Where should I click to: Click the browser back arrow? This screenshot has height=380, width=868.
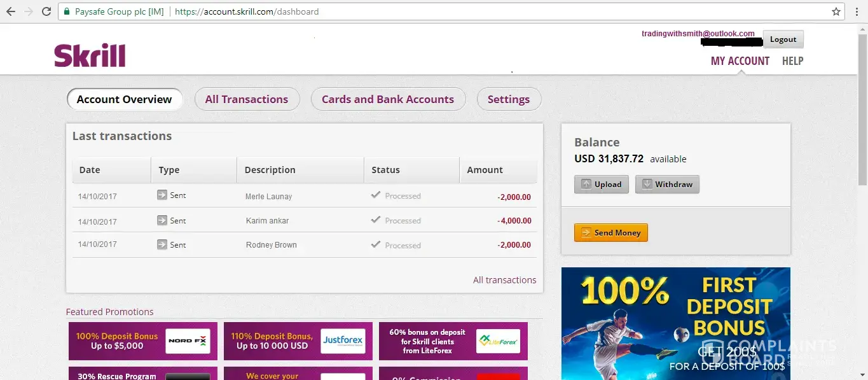[x=11, y=11]
